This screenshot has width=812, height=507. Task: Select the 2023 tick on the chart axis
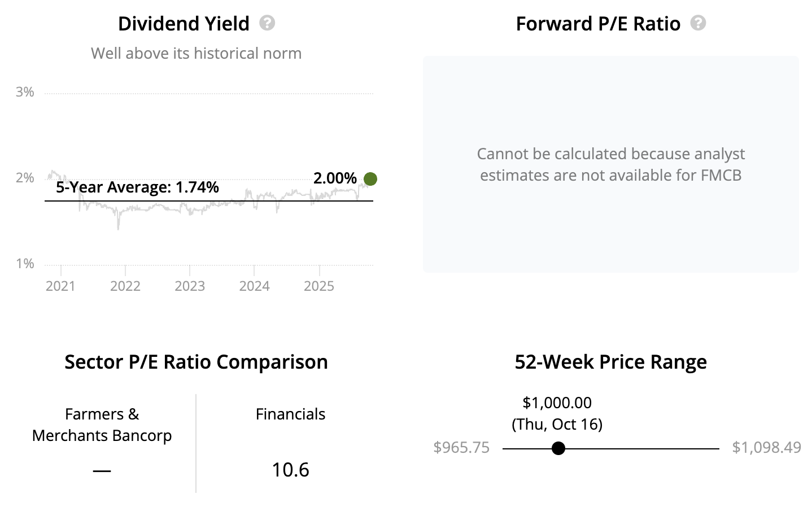pos(190,286)
